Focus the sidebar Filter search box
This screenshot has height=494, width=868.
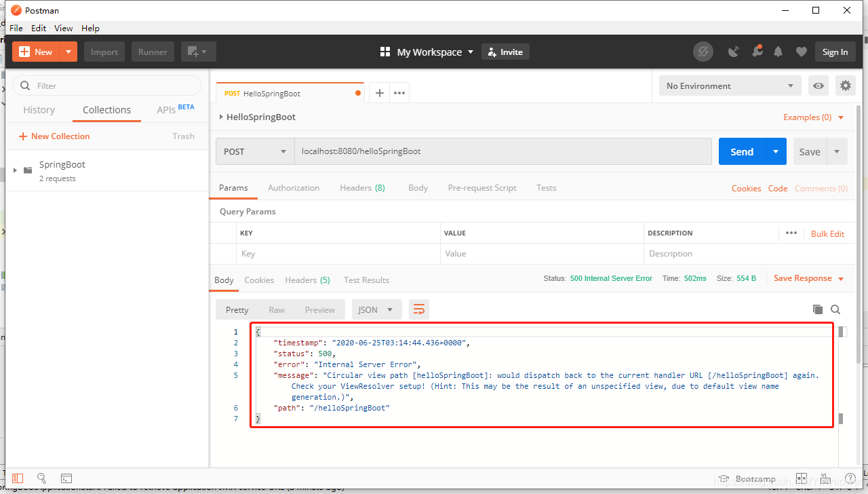tap(107, 85)
